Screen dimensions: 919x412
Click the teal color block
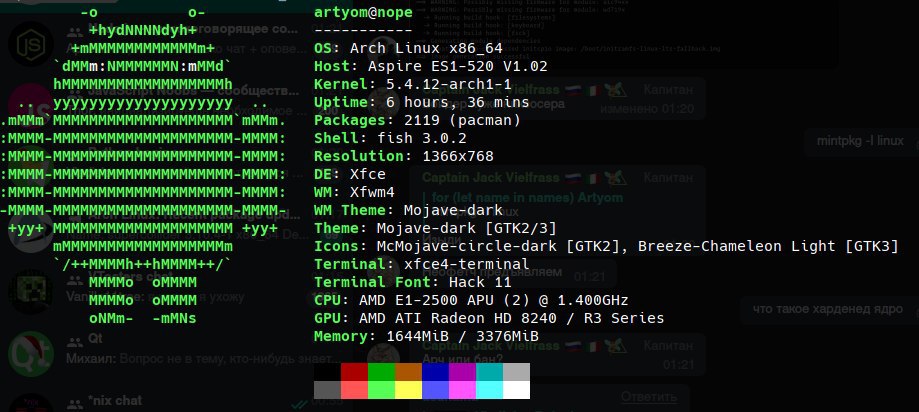pyautogui.click(x=489, y=372)
